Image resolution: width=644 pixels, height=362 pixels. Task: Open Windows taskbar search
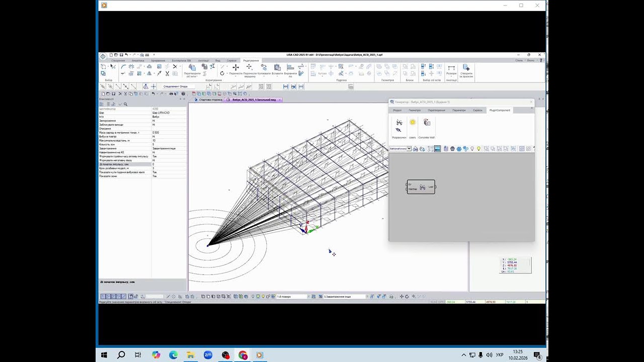(121, 355)
